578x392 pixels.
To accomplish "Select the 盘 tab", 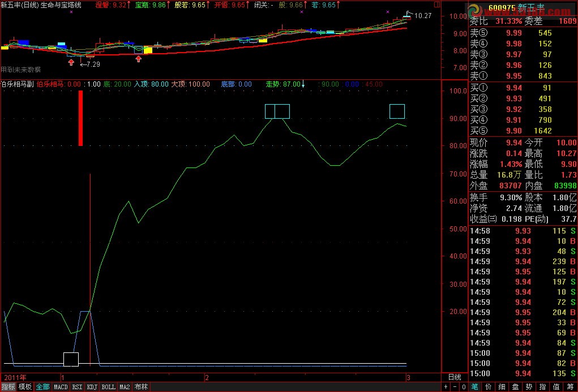I will coord(515,387).
